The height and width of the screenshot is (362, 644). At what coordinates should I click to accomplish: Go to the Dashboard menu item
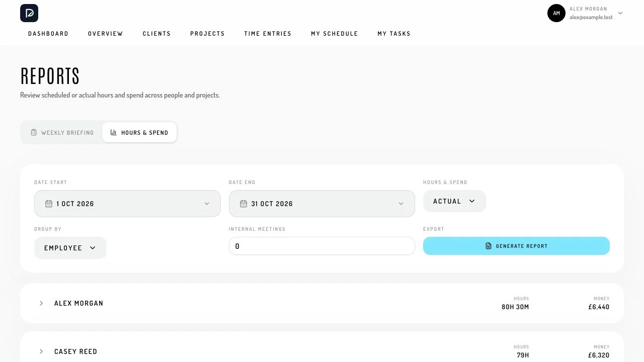pos(48,34)
